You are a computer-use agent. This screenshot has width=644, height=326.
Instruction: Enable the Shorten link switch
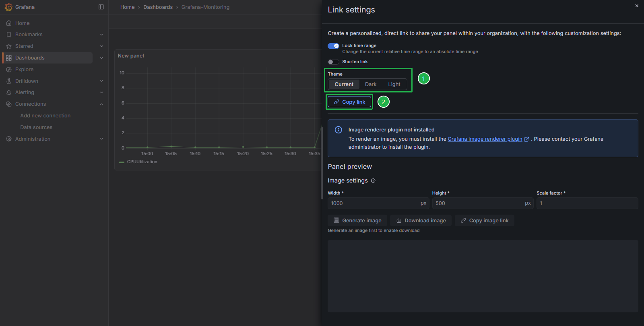click(x=333, y=62)
